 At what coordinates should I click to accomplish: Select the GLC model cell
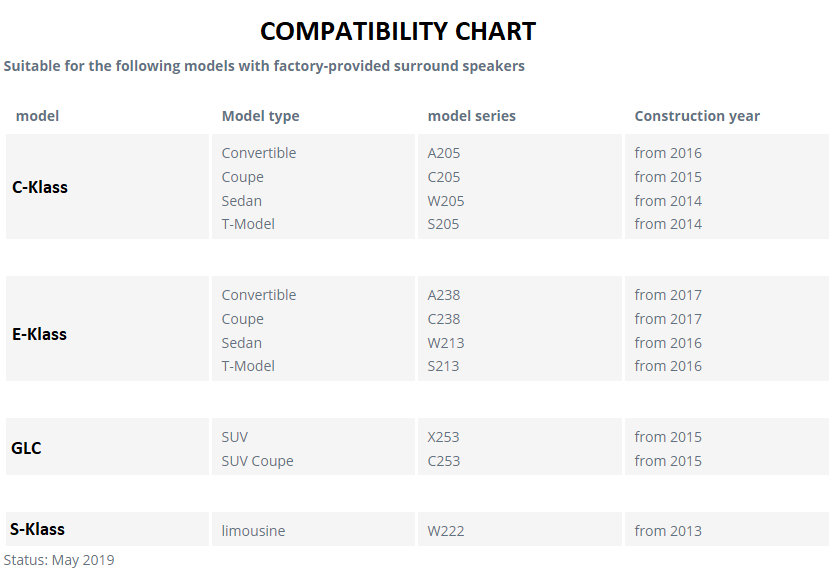107,446
